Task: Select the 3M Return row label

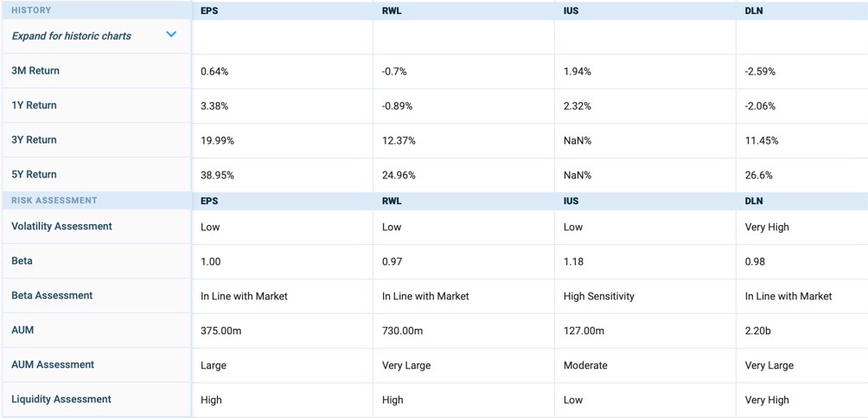Action: tap(35, 71)
